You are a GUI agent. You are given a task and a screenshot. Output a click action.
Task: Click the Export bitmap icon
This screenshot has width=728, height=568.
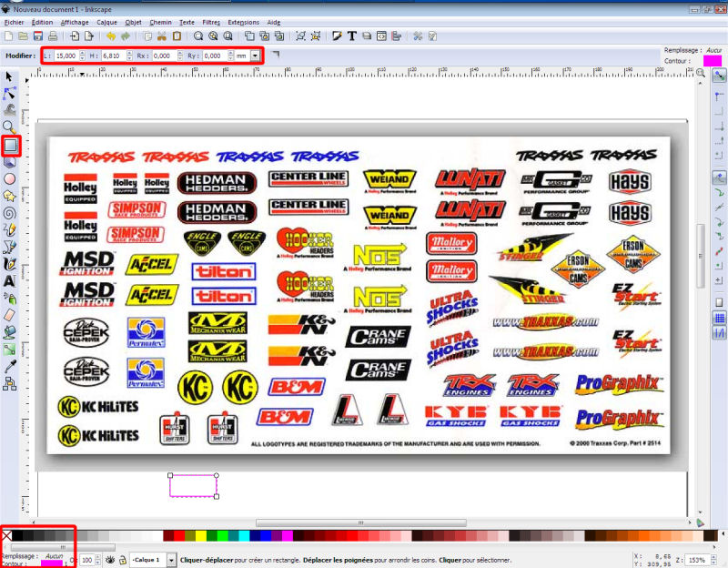coord(89,35)
